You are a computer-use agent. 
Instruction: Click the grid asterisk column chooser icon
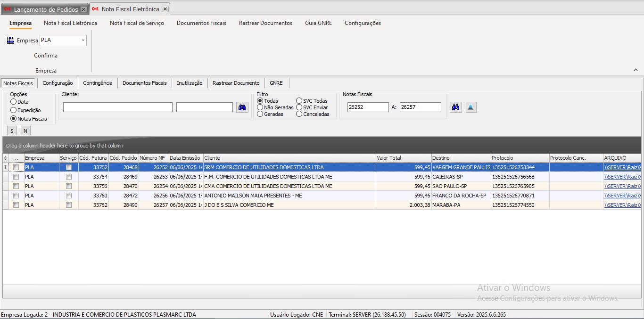pyautogui.click(x=6, y=158)
